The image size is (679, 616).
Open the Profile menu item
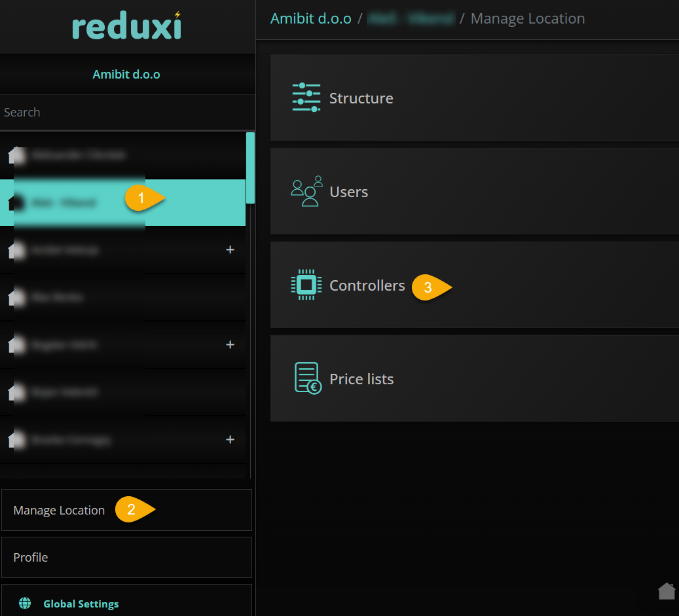(x=126, y=557)
